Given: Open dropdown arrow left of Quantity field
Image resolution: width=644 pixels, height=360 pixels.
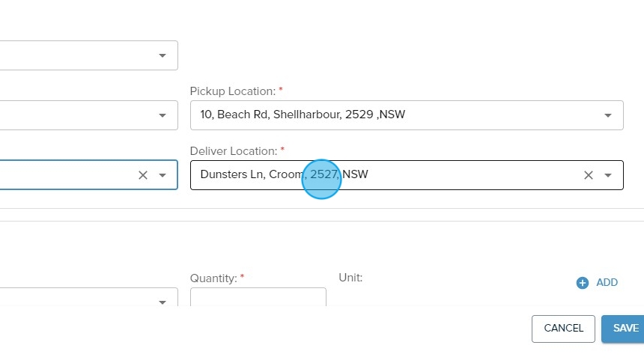Looking at the screenshot, I should 162,302.
